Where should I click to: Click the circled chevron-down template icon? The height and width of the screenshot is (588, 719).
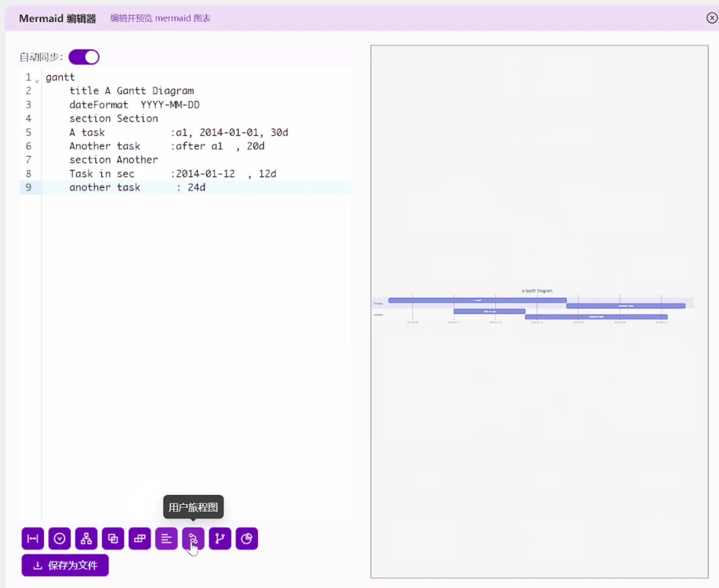point(60,538)
